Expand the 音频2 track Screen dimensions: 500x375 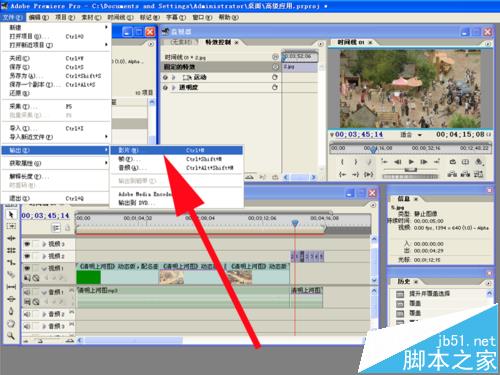(44, 314)
